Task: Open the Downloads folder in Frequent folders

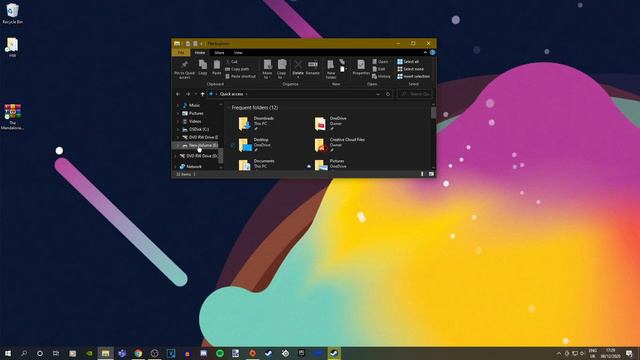Action: point(256,123)
